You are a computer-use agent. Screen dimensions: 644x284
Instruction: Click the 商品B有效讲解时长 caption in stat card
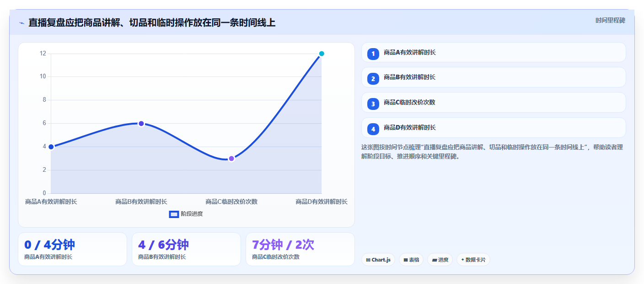tap(162, 257)
